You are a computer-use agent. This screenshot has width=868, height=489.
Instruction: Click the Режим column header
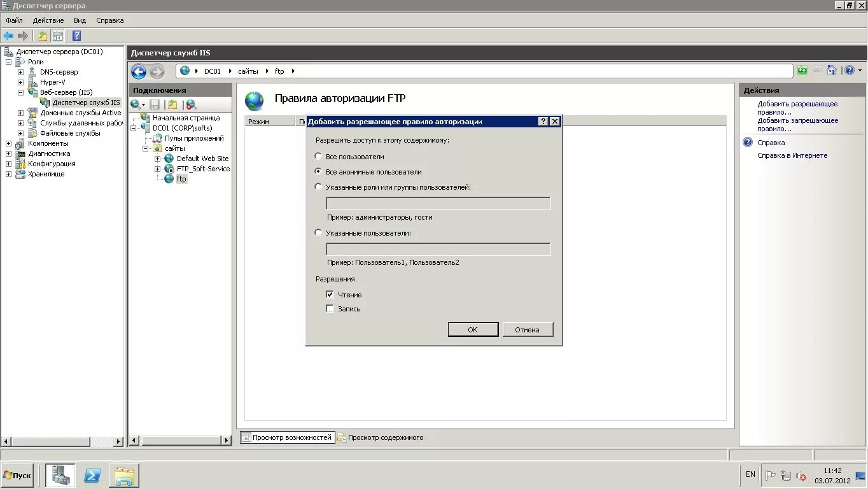point(270,121)
